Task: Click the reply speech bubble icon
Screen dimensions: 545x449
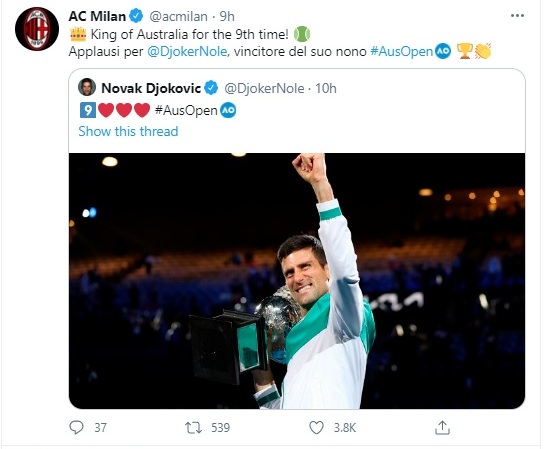Action: pyautogui.click(x=76, y=427)
